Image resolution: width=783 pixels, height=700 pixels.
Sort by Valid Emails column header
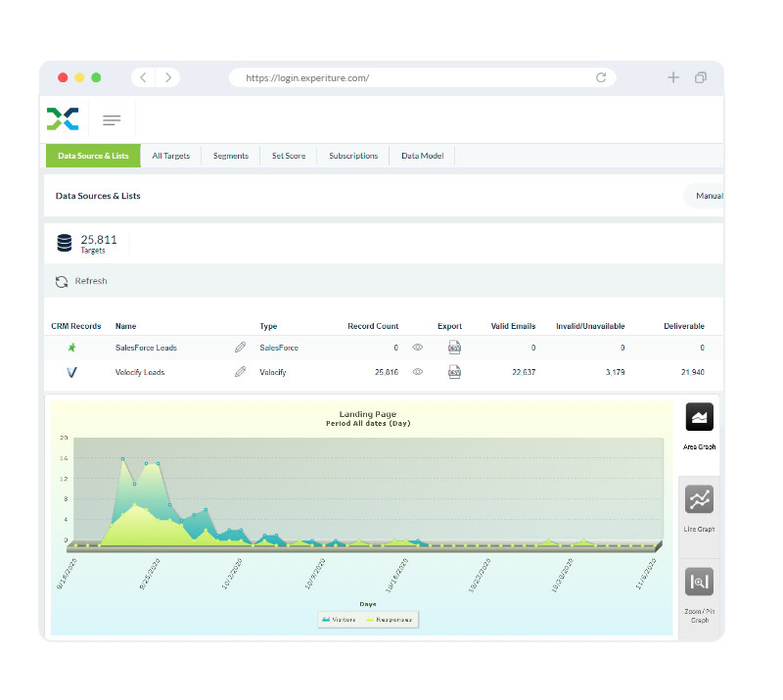513,326
